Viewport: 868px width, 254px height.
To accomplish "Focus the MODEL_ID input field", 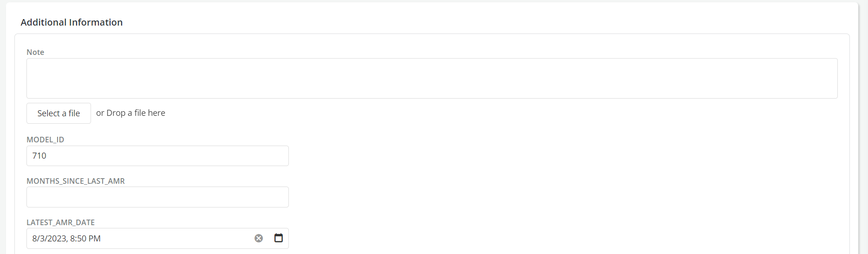I will (x=157, y=156).
